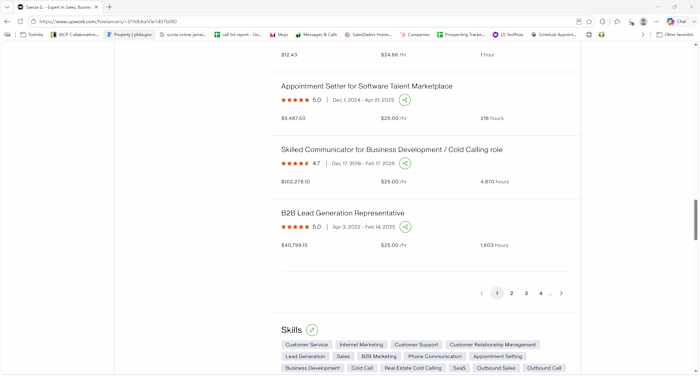This screenshot has width=700, height=376.
Task: Share the B2B Lead Generation job
Action: pos(405,227)
